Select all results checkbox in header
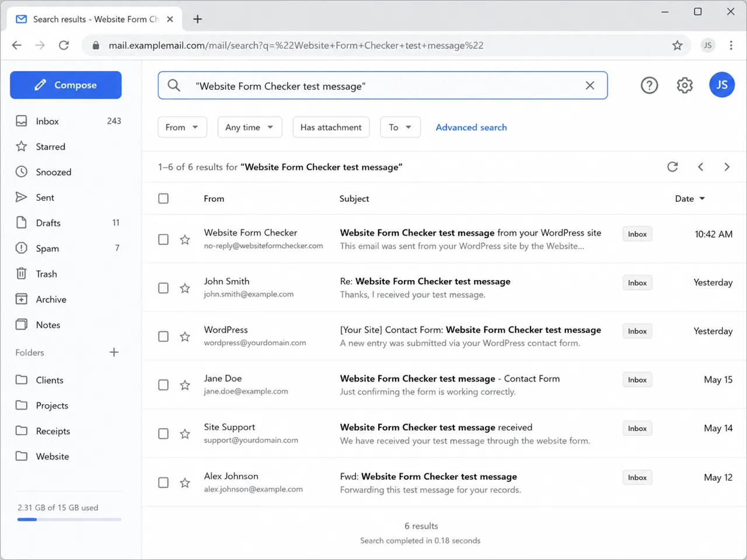The image size is (747, 560). pos(163,199)
